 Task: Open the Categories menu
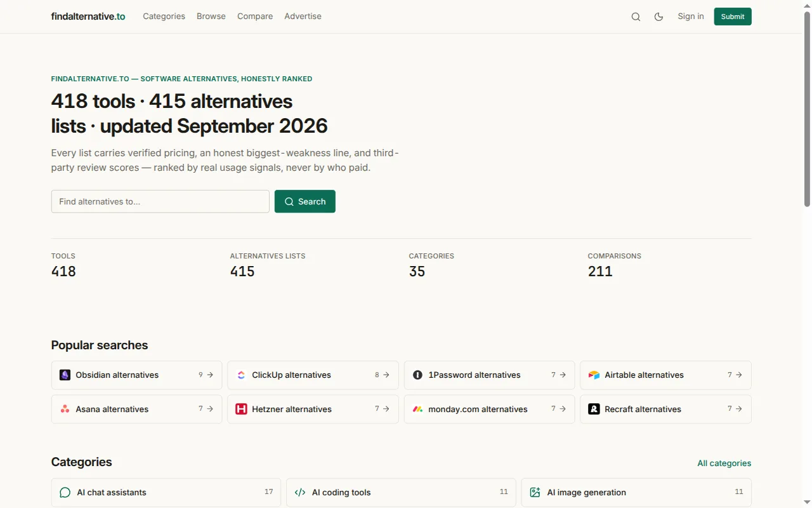[164, 17]
